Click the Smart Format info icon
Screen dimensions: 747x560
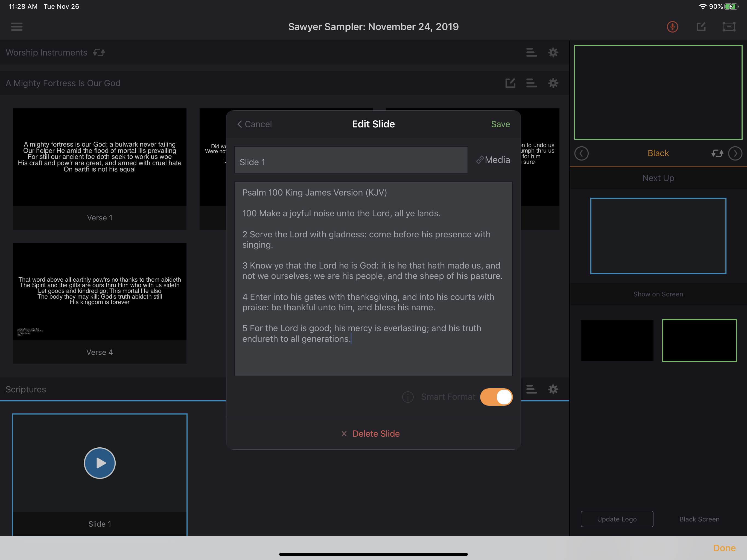(408, 397)
